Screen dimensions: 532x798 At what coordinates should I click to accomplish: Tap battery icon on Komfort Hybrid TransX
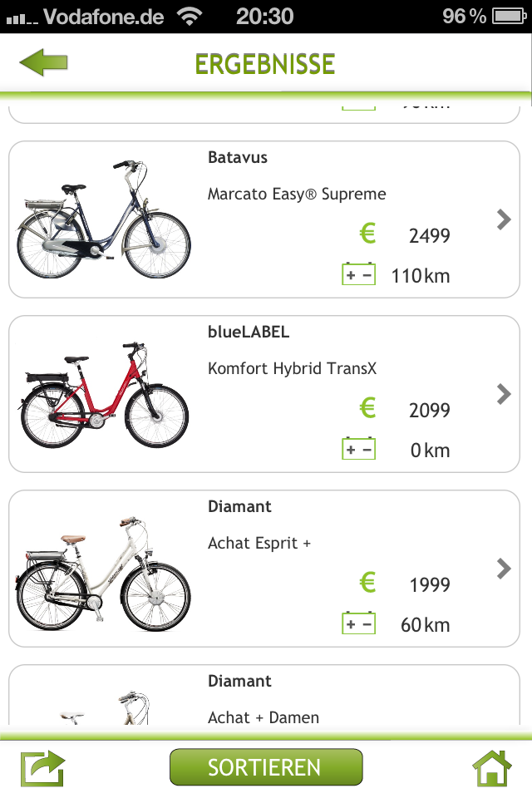(358, 449)
